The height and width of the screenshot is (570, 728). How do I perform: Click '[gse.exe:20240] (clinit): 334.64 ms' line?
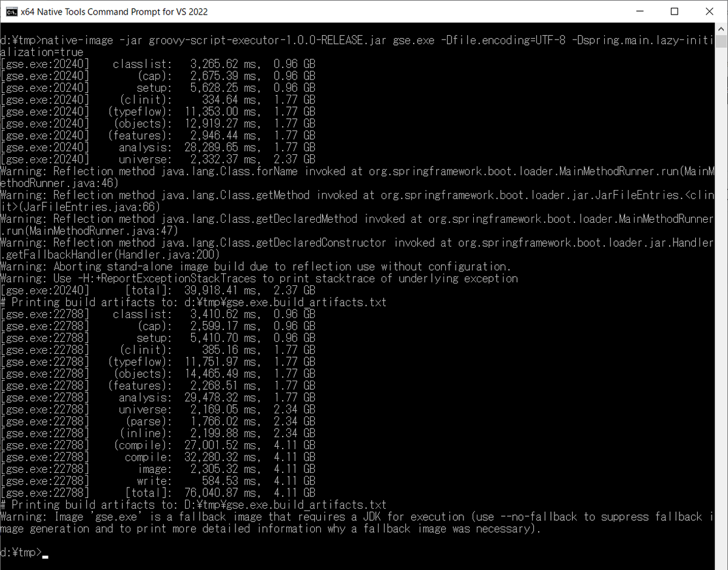click(158, 100)
